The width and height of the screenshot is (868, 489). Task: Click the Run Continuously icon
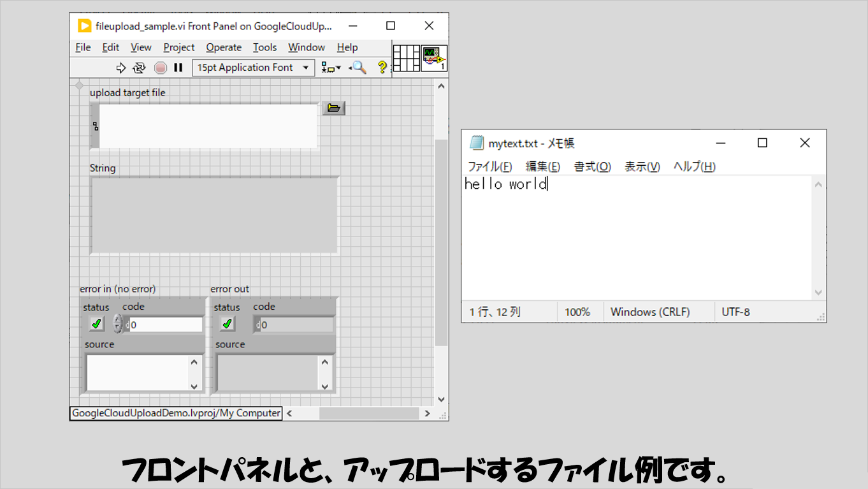[139, 68]
